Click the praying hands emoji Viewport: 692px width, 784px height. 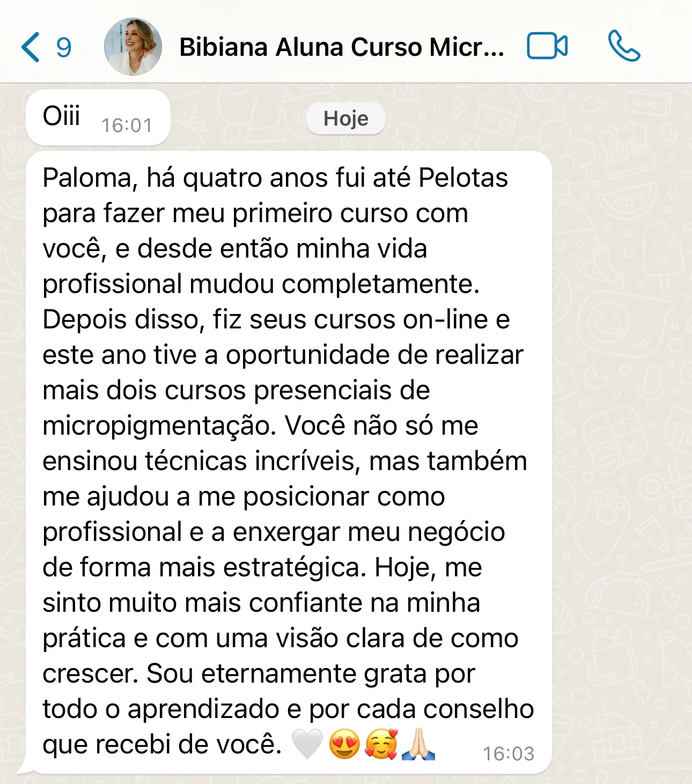(x=419, y=744)
